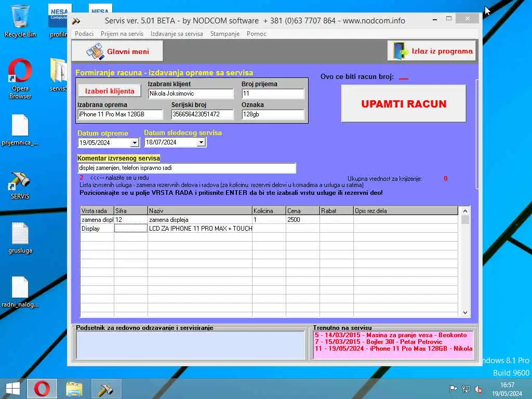
Task: Click the Izaberi klijenta button
Action: point(110,91)
